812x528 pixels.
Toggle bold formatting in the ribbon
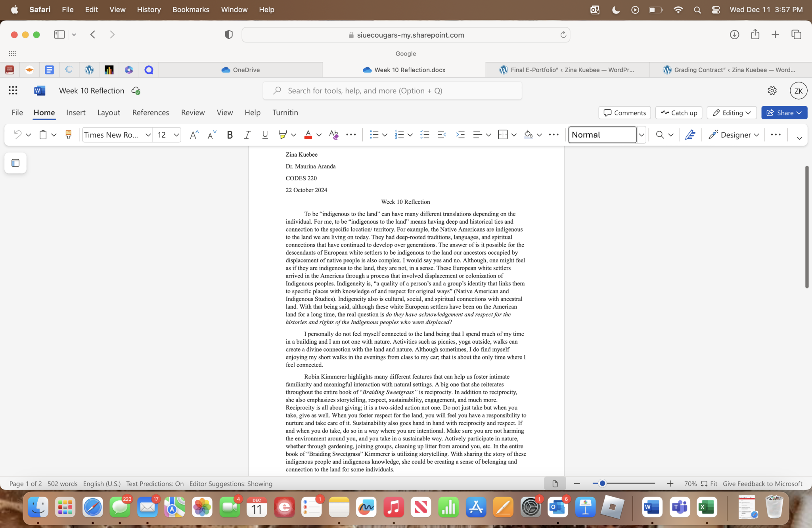pyautogui.click(x=229, y=135)
